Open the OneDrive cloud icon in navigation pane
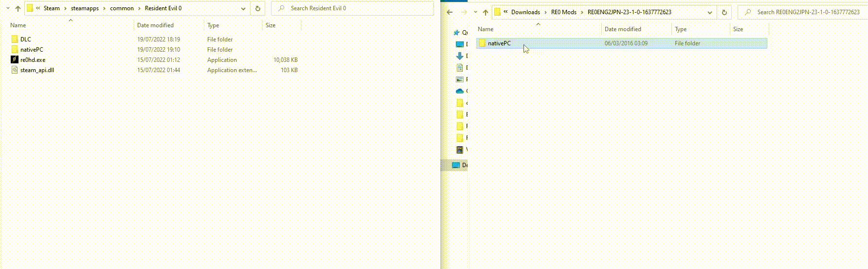Viewport: 868px width, 269px height. [x=460, y=91]
